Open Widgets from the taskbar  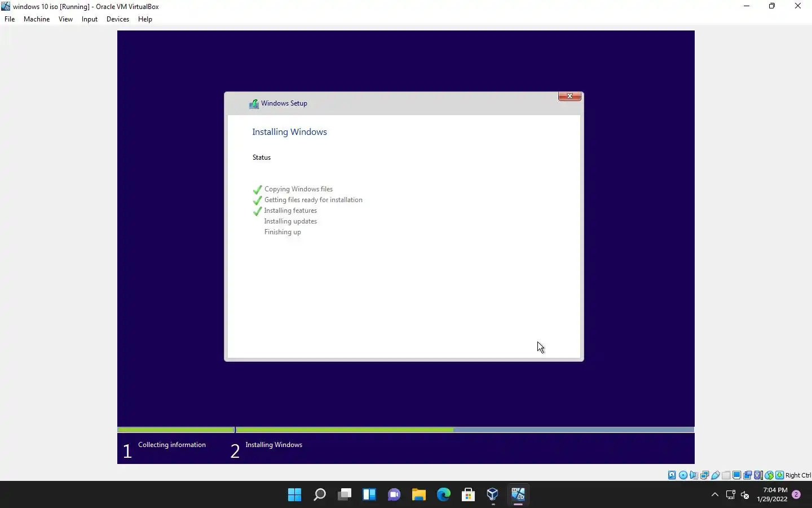369,495
